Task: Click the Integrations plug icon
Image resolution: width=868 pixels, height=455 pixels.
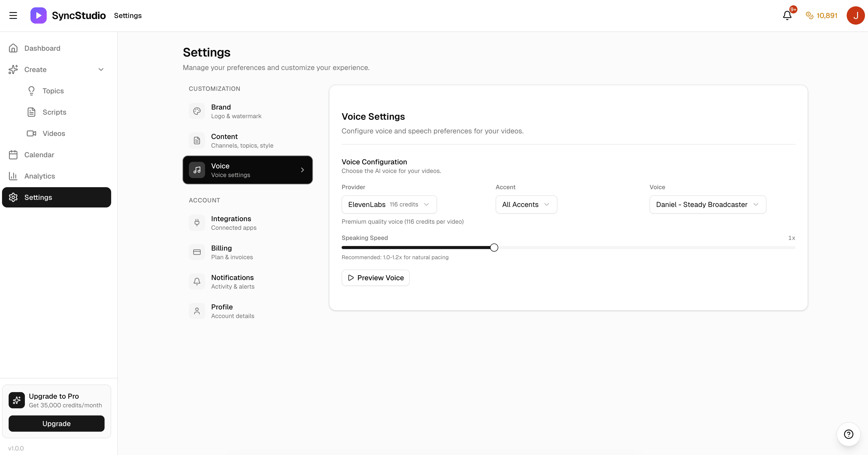Action: [x=197, y=223]
